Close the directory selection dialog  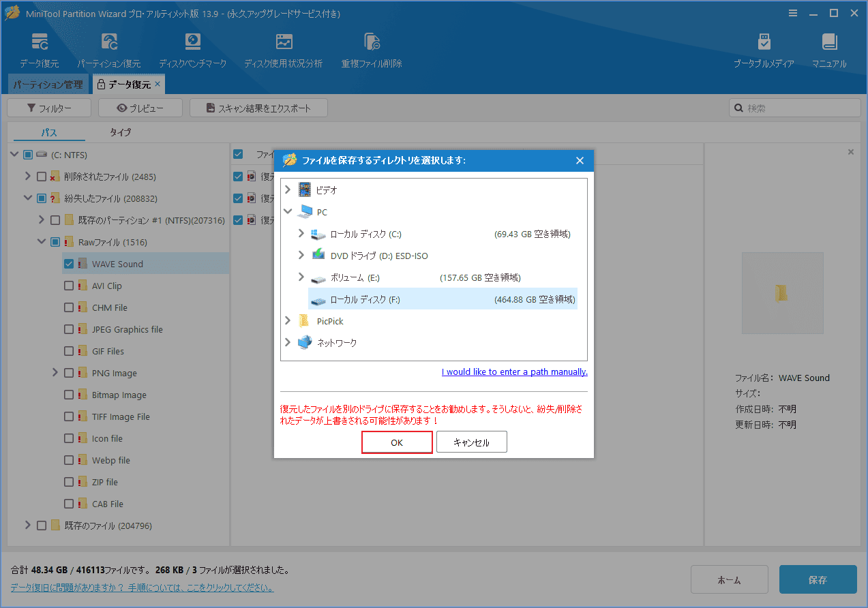[x=580, y=161]
